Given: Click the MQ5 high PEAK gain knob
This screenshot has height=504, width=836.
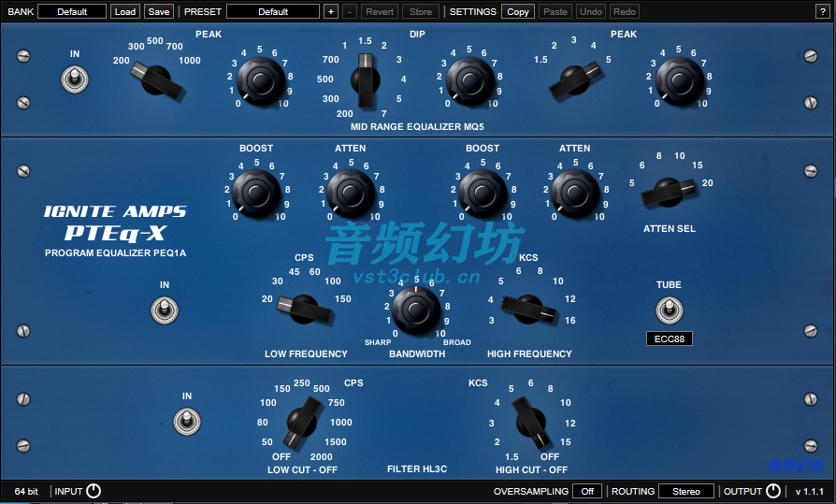Looking at the screenshot, I should pos(680,81).
